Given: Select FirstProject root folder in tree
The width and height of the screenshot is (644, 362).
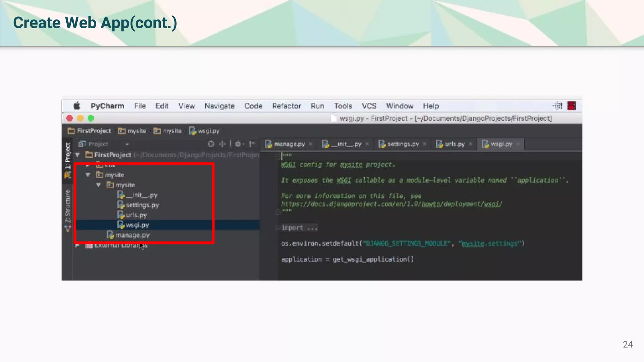Looking at the screenshot, I should tap(108, 155).
